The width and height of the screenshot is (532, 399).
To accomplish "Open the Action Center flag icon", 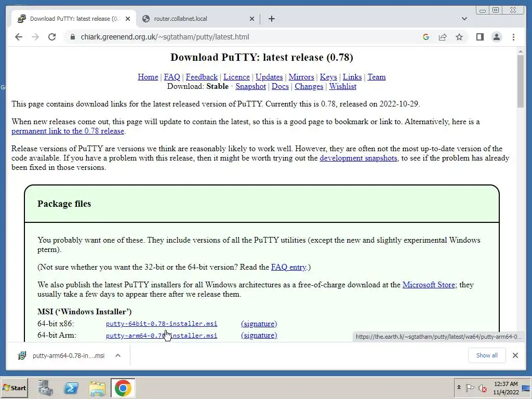I will [470, 388].
